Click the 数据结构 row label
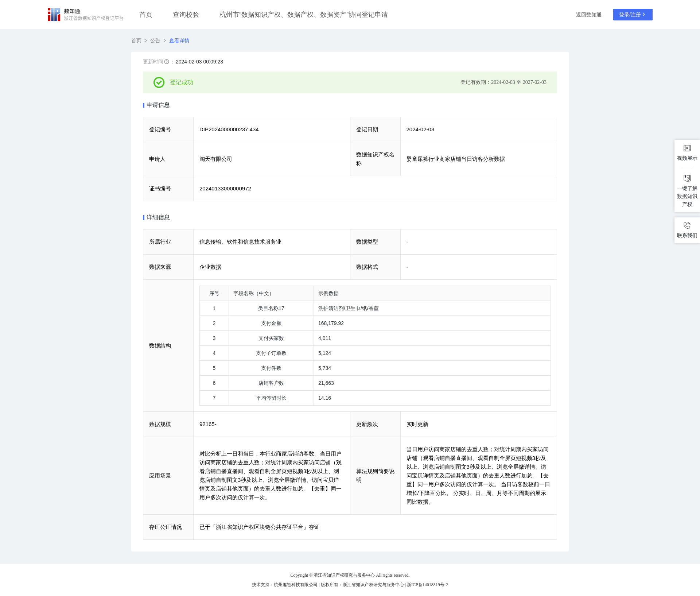The width and height of the screenshot is (700, 596). click(160, 346)
